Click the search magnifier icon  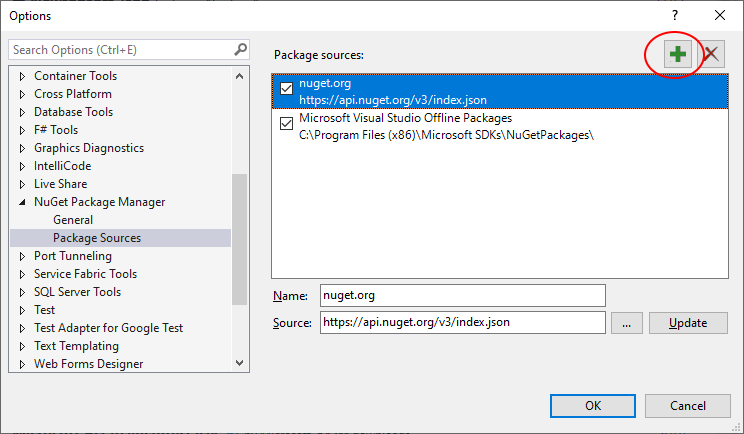pos(240,49)
